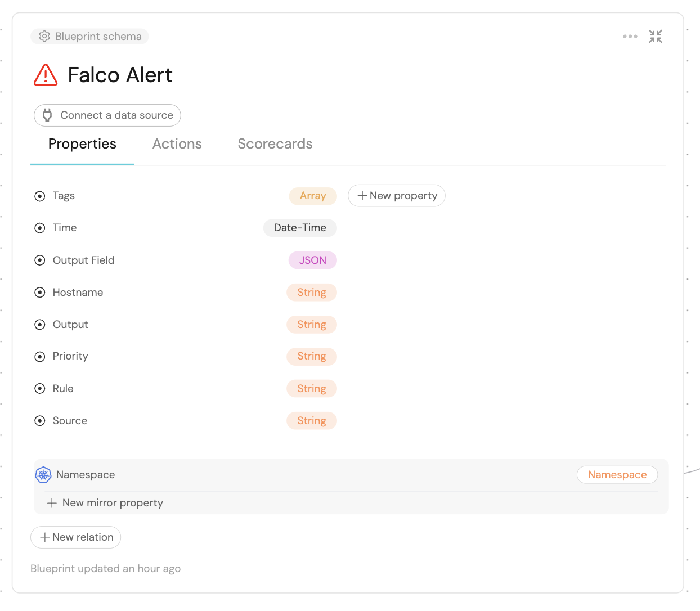Viewport: 700px width, 611px height.
Task: Switch to the Scorecards tab
Action: [x=275, y=144]
